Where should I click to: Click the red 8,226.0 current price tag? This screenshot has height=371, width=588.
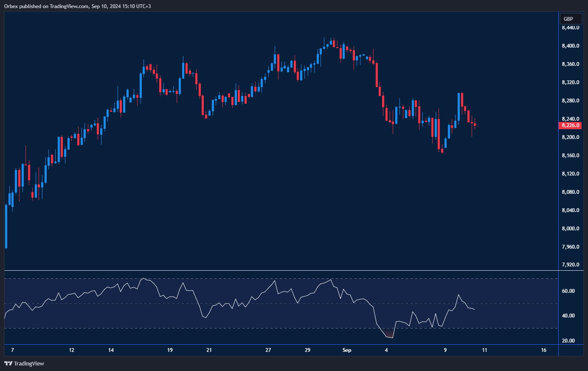[570, 125]
